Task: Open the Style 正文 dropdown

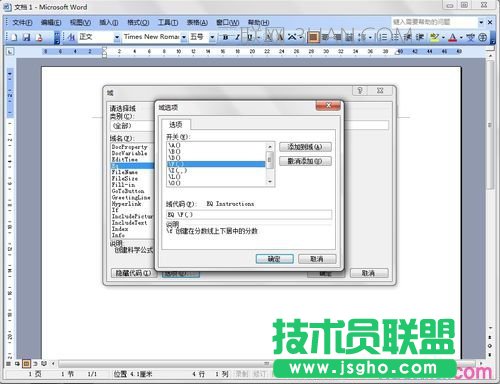Action: click(x=117, y=37)
